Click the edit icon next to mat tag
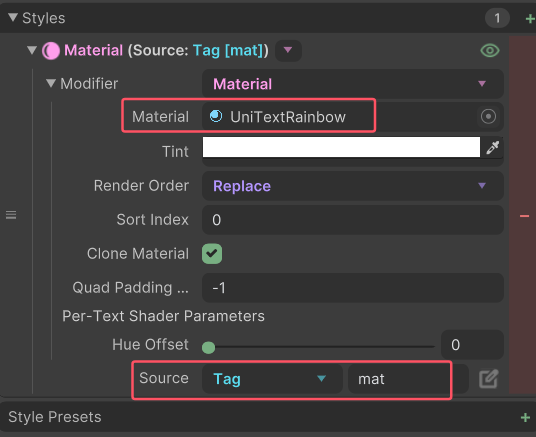This screenshot has width=536, height=437. [488, 379]
